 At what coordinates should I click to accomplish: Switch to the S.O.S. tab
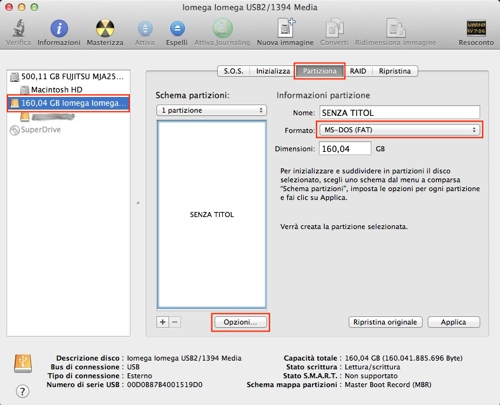coord(233,71)
